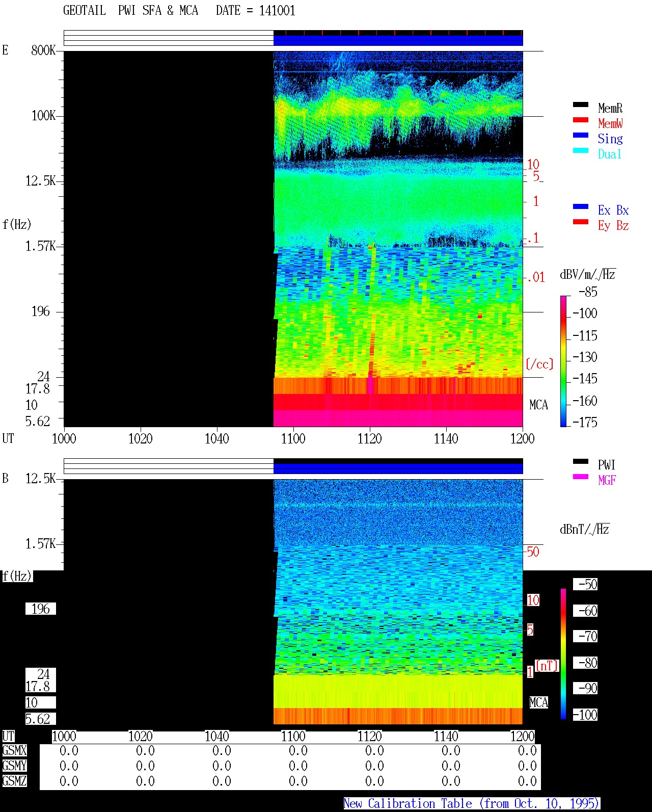Click '12.5K' label on E panel axis
This screenshot has height=812, width=652.
[x=40, y=180]
